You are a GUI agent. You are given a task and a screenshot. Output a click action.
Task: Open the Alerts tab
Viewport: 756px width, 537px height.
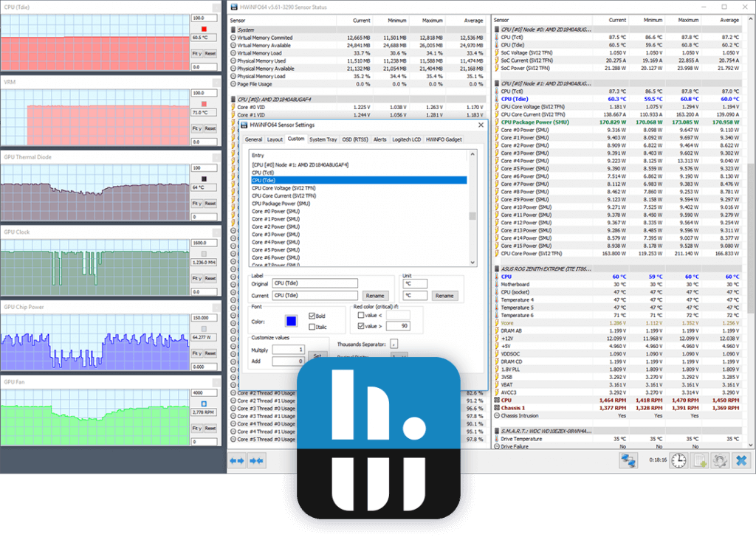pyautogui.click(x=380, y=139)
